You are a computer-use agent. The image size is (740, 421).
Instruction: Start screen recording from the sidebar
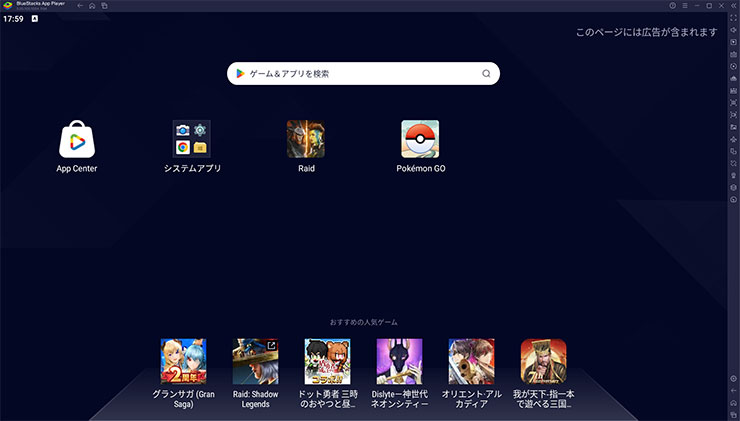(733, 115)
